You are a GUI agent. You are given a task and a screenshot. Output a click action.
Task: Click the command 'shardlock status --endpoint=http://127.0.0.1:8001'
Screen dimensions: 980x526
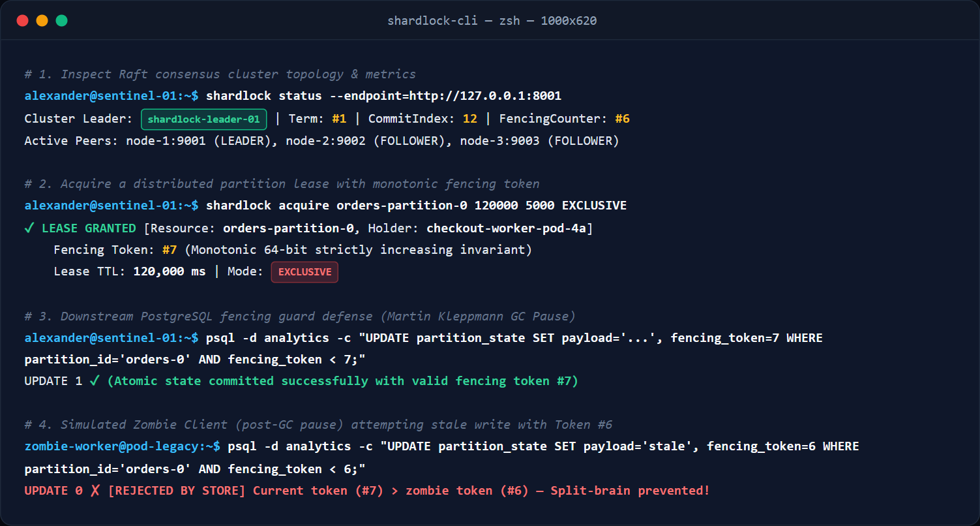pos(383,97)
